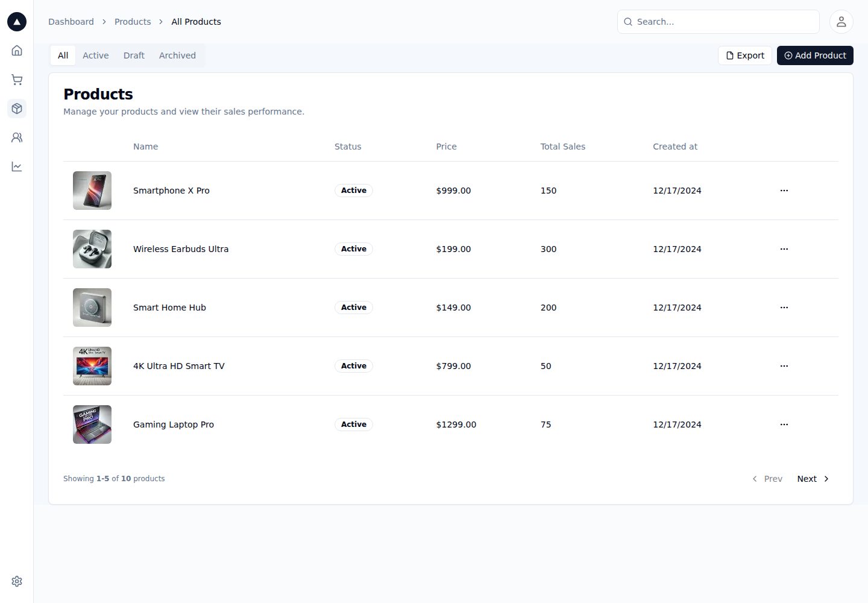
Task: Open the Dashboard breadcrumb link
Action: (71, 22)
